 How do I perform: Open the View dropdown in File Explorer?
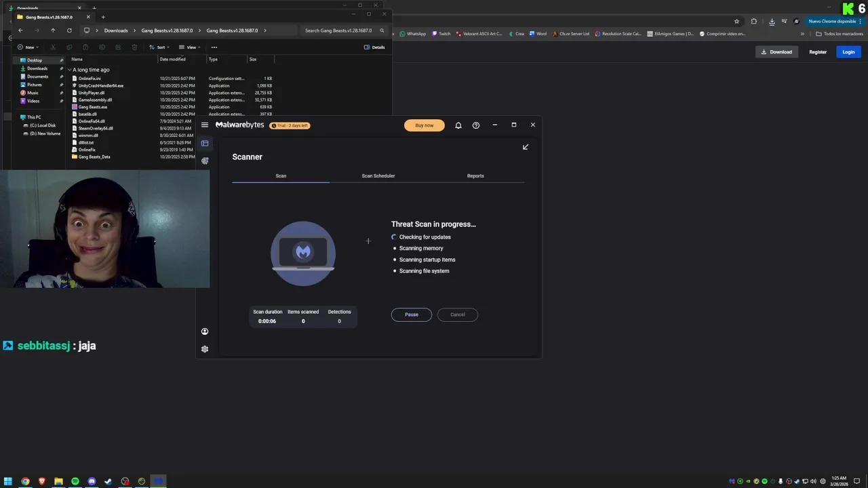(x=190, y=47)
